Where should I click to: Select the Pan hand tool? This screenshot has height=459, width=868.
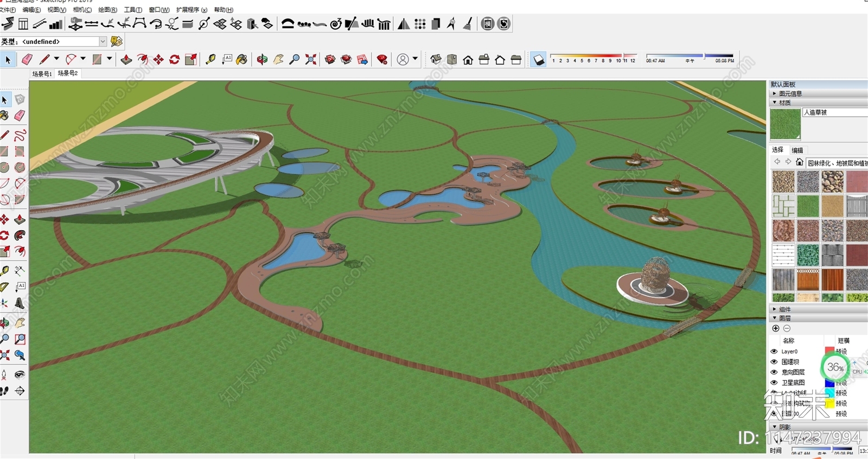coord(278,60)
